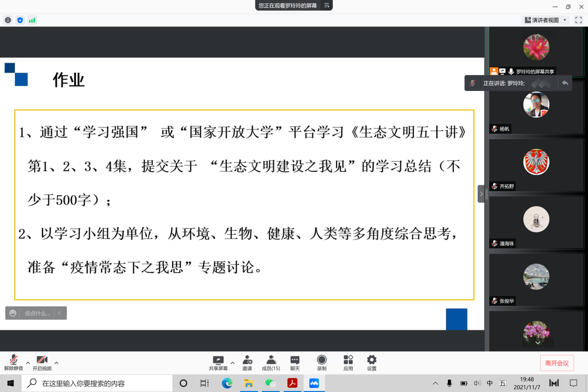Open the meeting network quality indicator
This screenshot has width=588, height=392.
(x=32, y=20)
